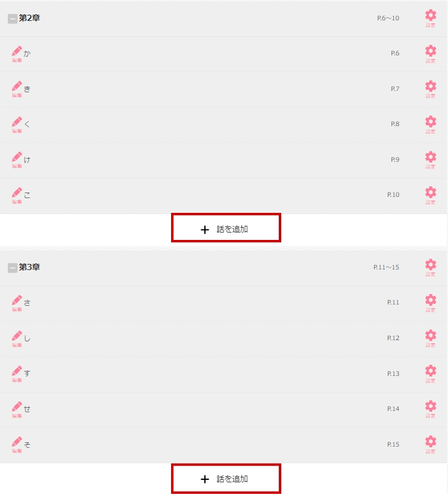The image size is (448, 494).
Task: Click 話を追加 button under 第3章
Action: [226, 478]
